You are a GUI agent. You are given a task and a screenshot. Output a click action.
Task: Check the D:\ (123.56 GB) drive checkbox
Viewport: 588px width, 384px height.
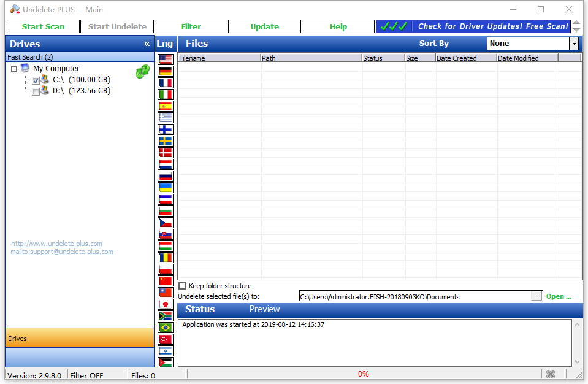[36, 91]
